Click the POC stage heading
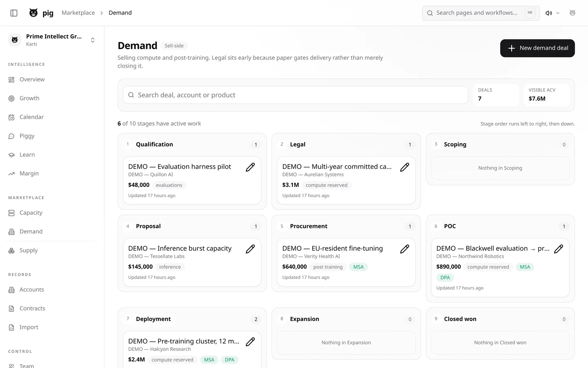 [450, 226]
